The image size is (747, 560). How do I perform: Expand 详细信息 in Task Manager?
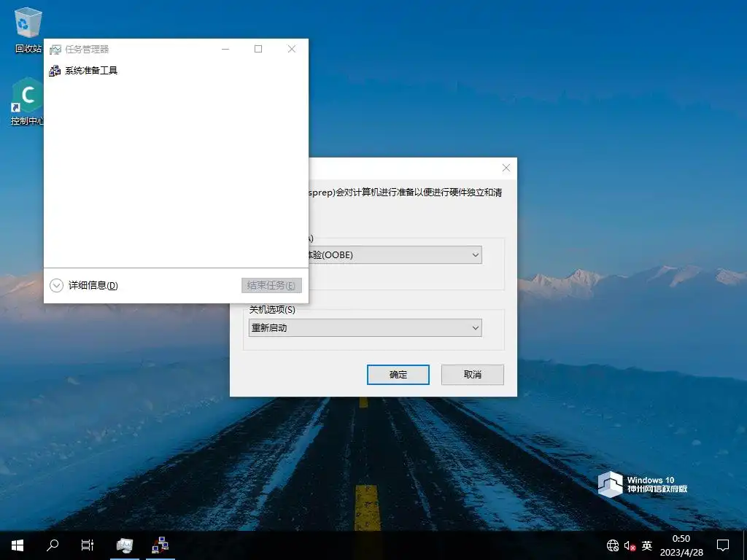84,285
